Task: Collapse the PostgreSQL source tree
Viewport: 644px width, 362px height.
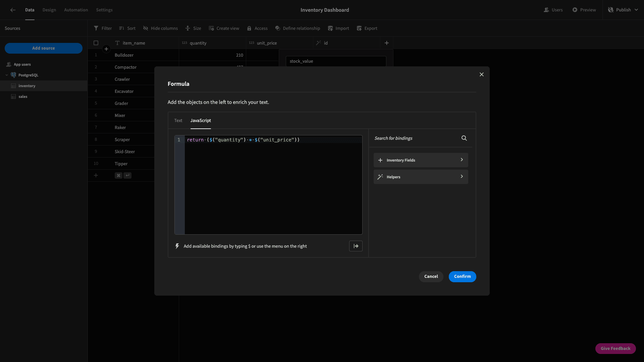Action: [7, 75]
